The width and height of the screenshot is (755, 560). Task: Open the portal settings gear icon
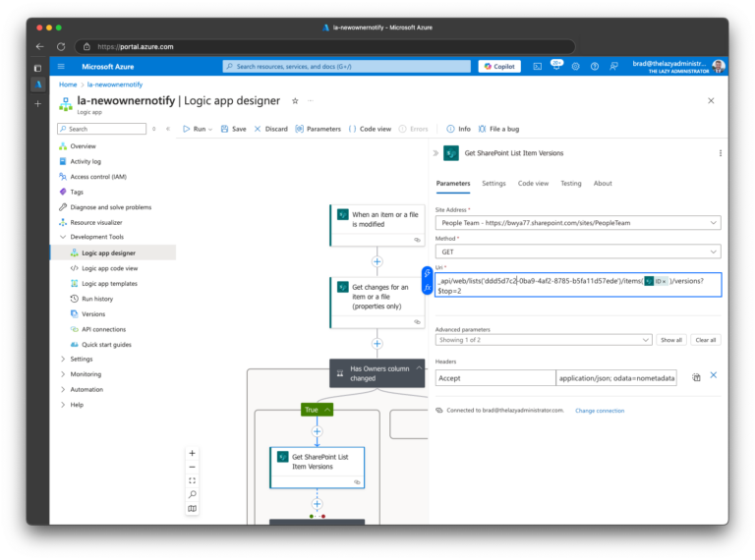(x=575, y=67)
